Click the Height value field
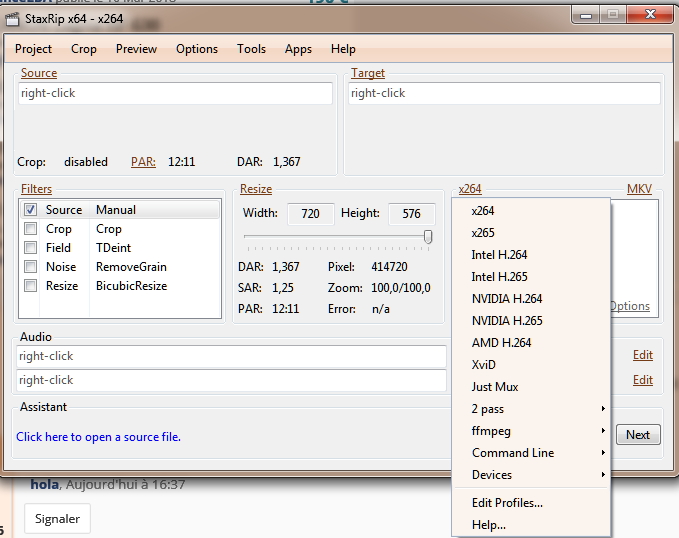 click(411, 214)
